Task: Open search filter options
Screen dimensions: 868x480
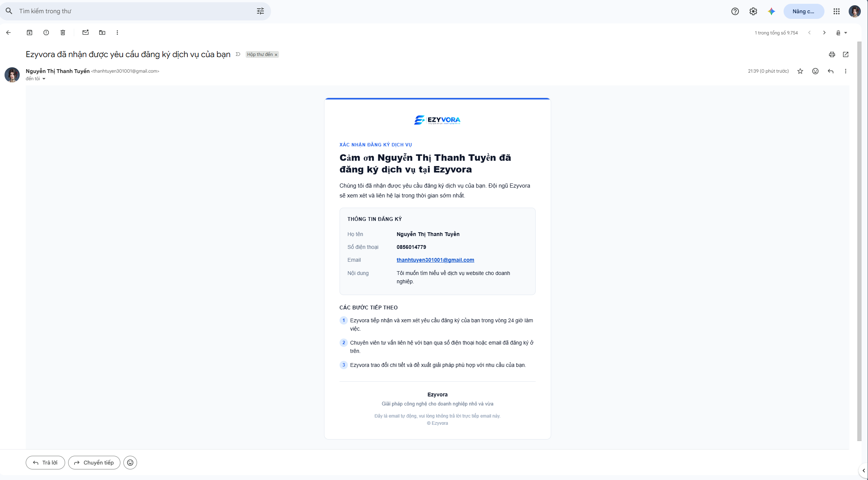Action: [x=260, y=11]
